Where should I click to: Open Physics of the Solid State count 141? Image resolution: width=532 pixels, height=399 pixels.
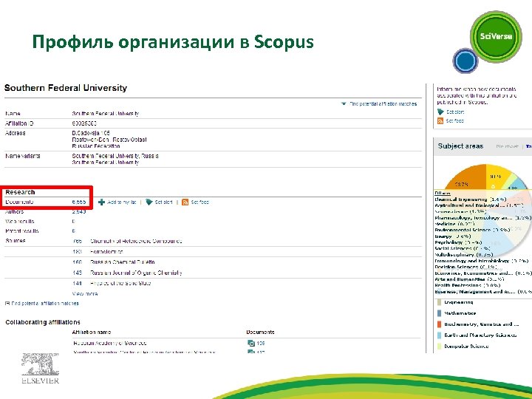pos(77,283)
